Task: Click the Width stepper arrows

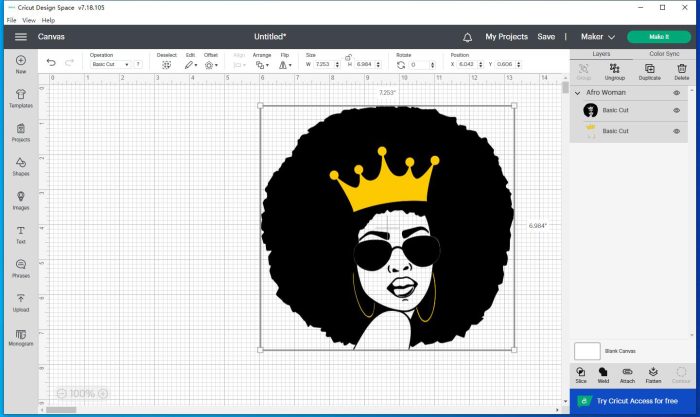Action: tap(338, 64)
